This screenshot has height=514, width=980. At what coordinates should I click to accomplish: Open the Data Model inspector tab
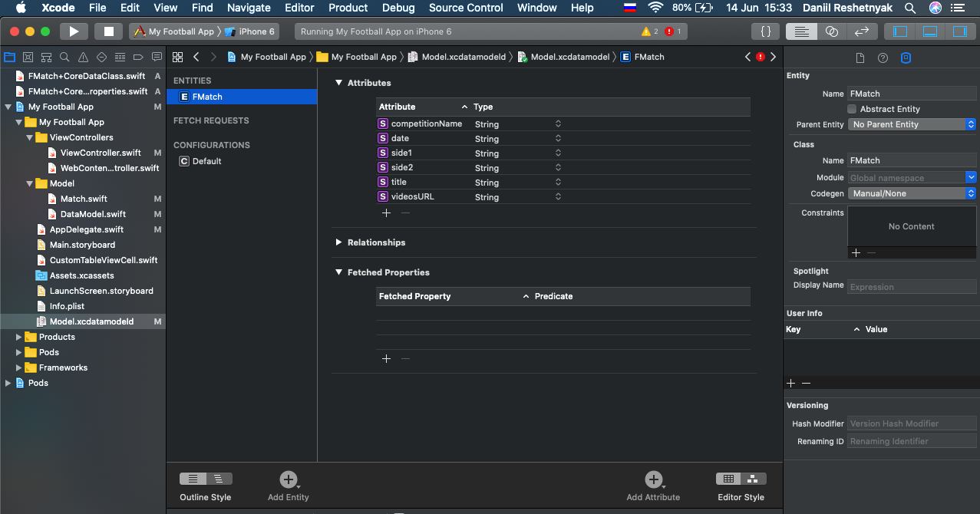906,58
